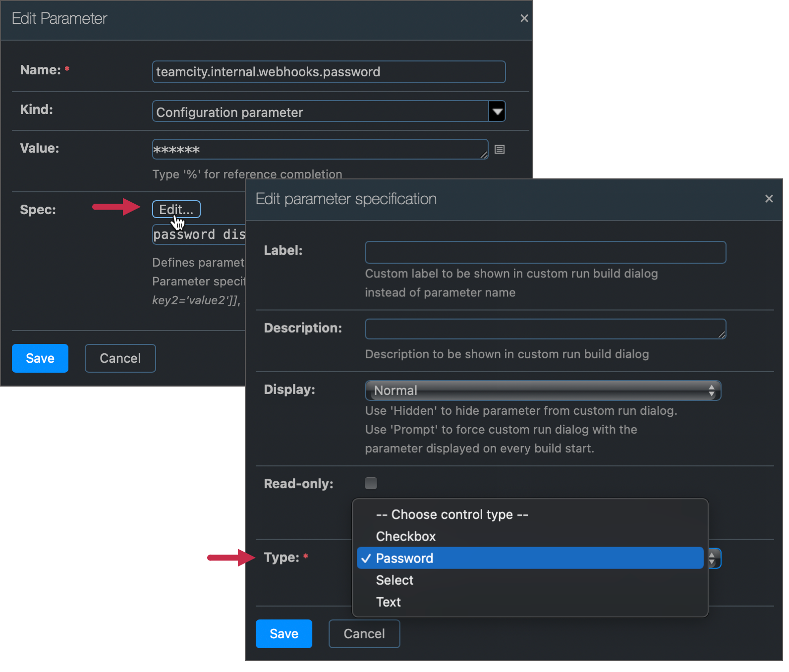Open the Kind dropdown arrow
The image size is (789, 672).
coord(497,112)
